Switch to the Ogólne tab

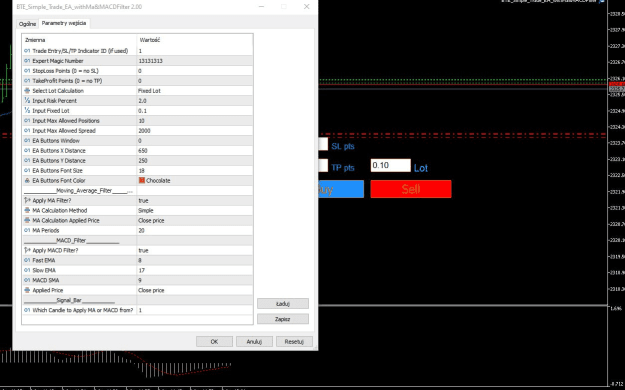coord(27,24)
